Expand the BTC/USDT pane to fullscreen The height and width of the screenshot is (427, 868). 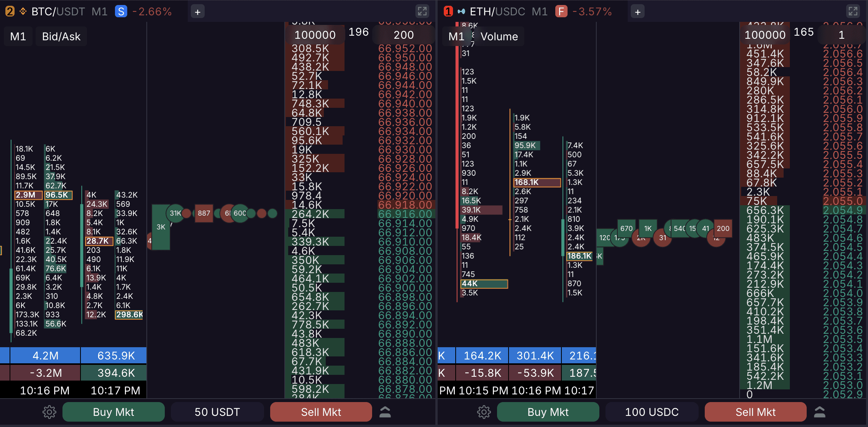pyautogui.click(x=422, y=11)
